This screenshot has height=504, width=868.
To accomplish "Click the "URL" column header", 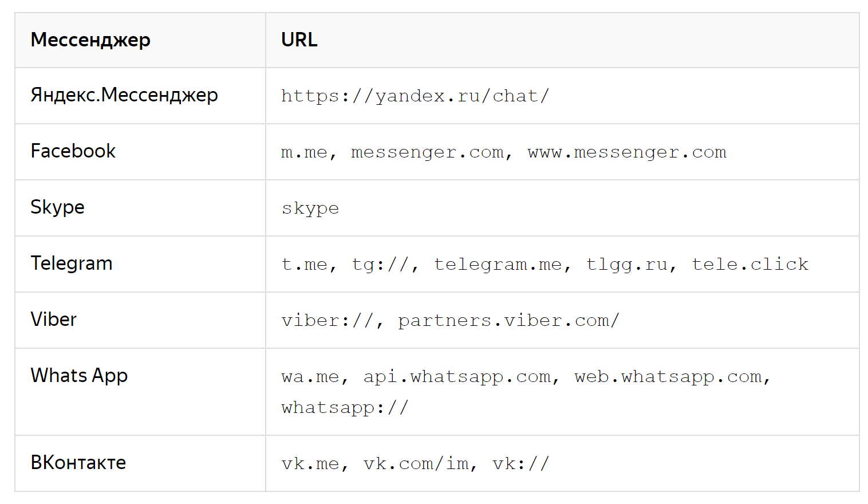I will pyautogui.click(x=299, y=40).
